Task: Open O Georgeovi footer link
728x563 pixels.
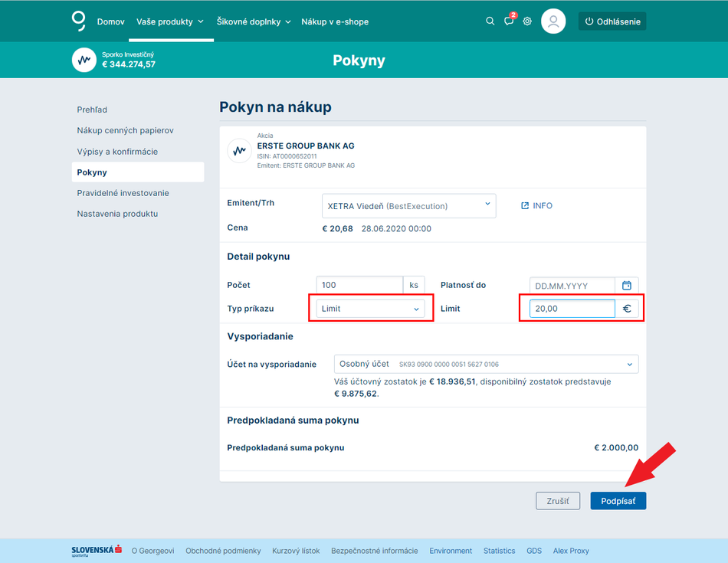Action: coord(152,551)
